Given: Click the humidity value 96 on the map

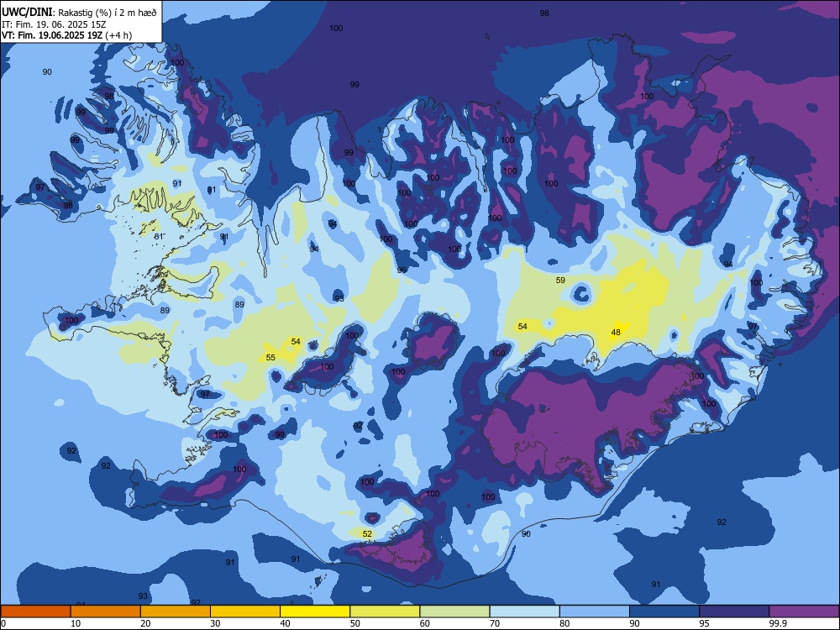Looking at the screenshot, I should tap(402, 270).
